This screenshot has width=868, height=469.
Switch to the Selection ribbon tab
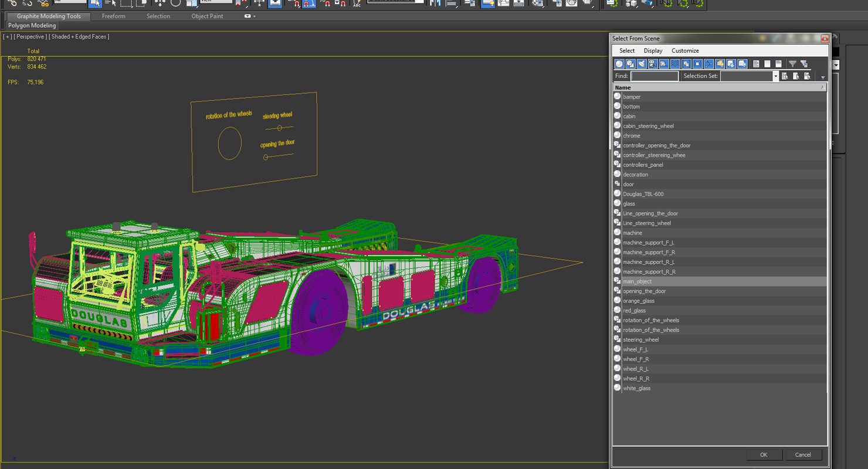coord(158,16)
